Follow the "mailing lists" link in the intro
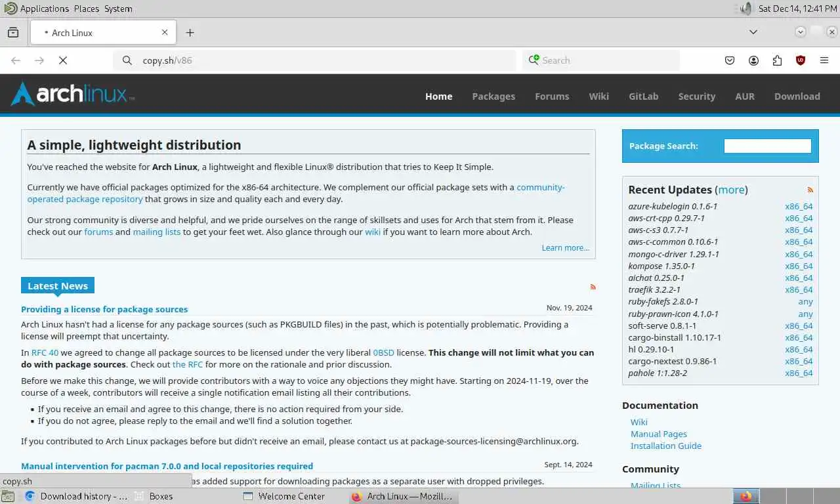The image size is (840, 504). click(x=156, y=232)
